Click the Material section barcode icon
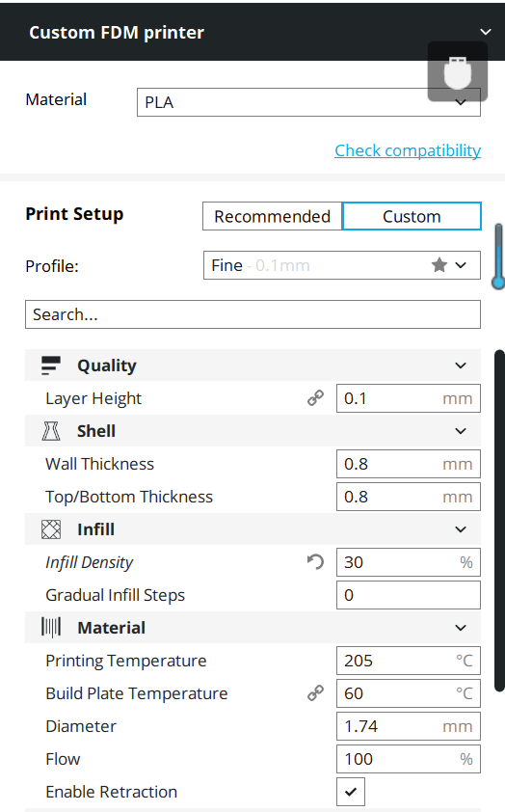 [x=51, y=628]
